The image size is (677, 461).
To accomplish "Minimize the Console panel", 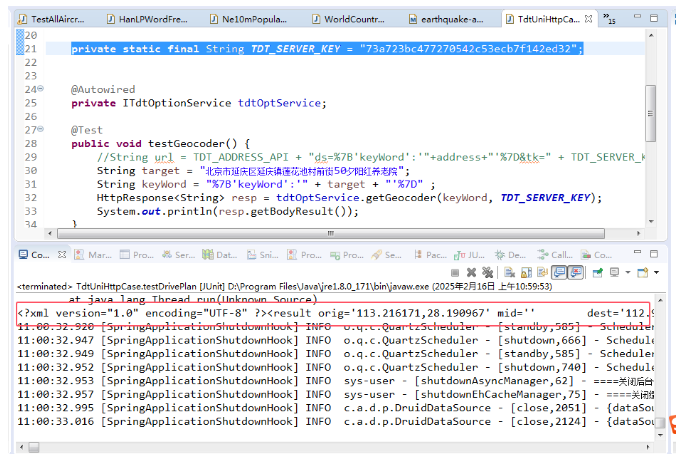I will tap(637, 252).
